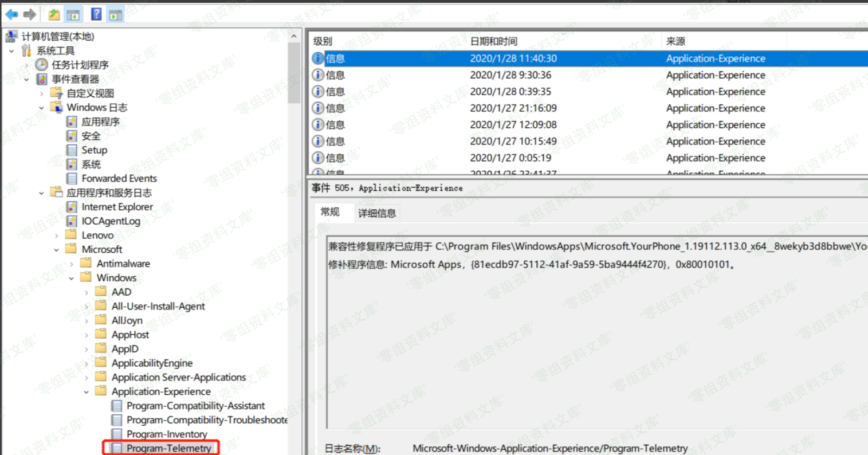
Task: Select the 任务计划程序 clock icon
Action: click(42, 65)
